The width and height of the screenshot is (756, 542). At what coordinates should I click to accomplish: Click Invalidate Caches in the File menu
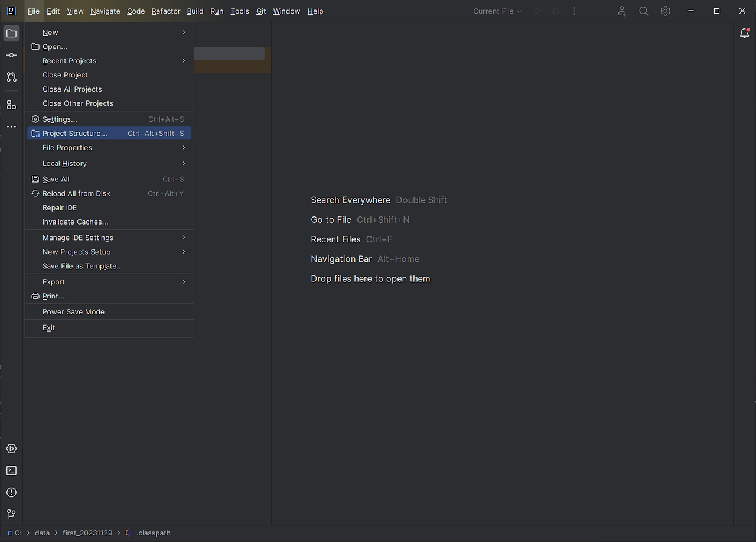click(x=75, y=222)
